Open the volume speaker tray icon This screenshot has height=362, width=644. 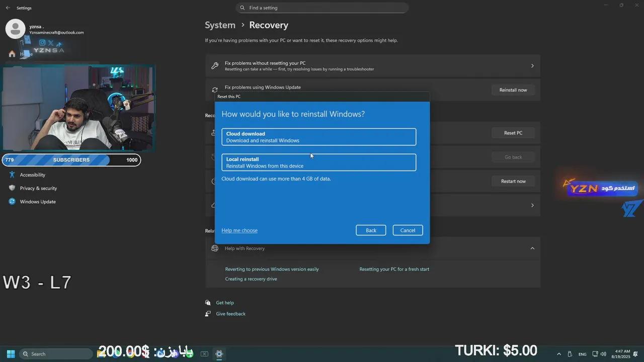tap(603, 354)
